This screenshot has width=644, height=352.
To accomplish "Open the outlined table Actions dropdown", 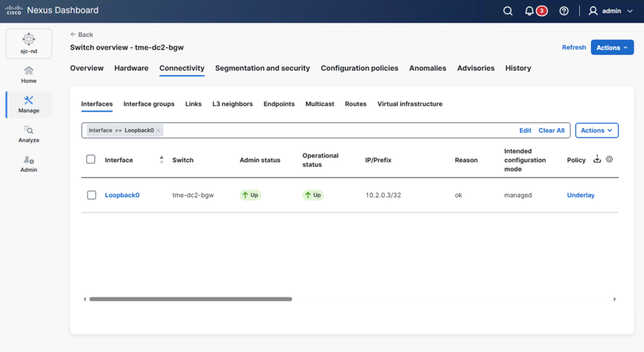I will 597,130.
